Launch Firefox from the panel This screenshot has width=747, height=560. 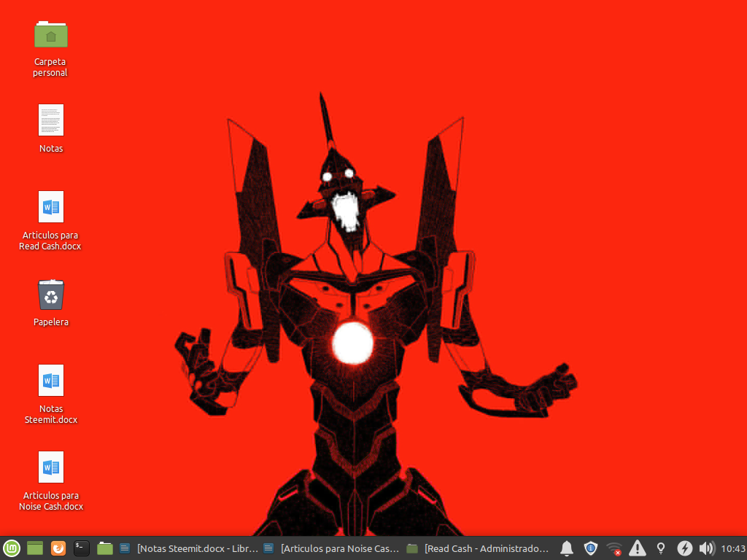point(58,548)
